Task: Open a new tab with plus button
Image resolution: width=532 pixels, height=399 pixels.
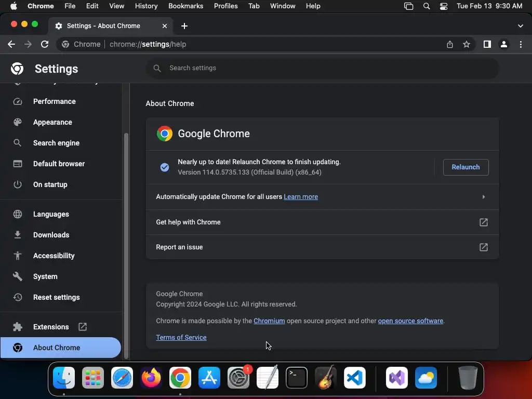Action: [x=184, y=26]
